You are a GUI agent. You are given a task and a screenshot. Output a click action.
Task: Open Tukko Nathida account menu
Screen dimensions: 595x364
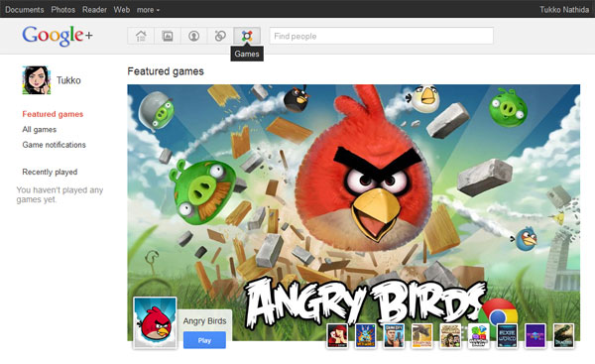click(x=564, y=10)
